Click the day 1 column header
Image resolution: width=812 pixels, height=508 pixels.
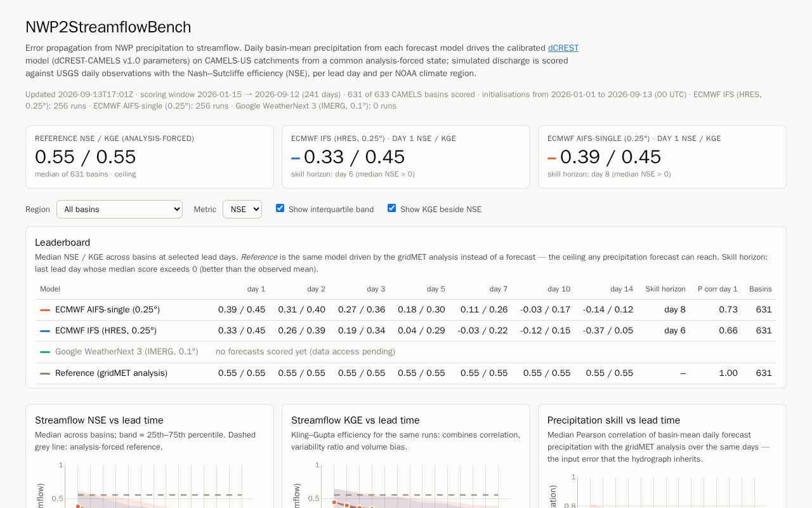[256, 289]
